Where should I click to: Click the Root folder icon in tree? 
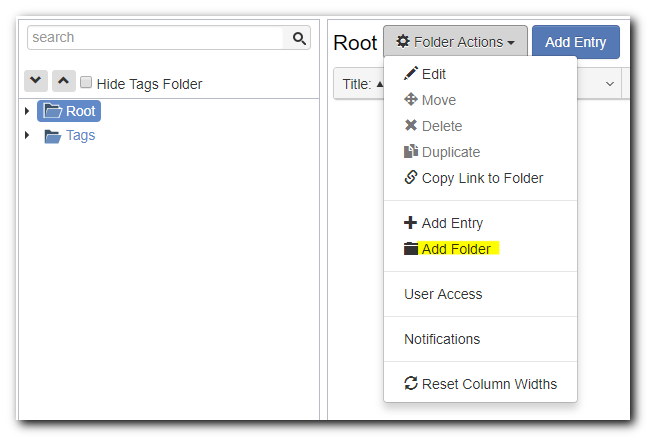coord(52,111)
